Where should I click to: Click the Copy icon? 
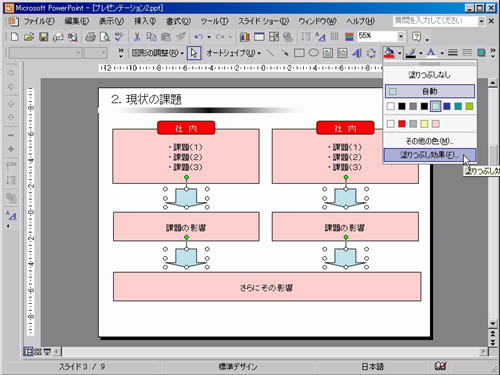click(x=151, y=36)
